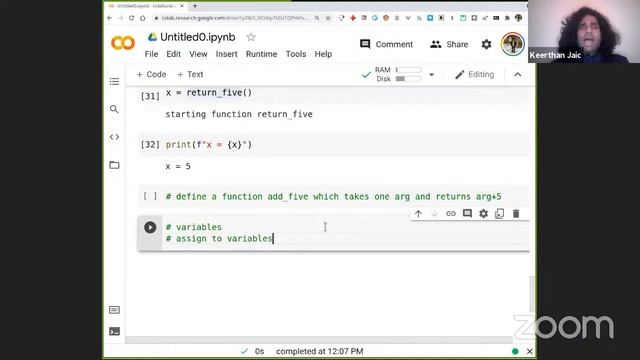Delete the selected cell with trash icon
The width and height of the screenshot is (640, 360).
516,213
